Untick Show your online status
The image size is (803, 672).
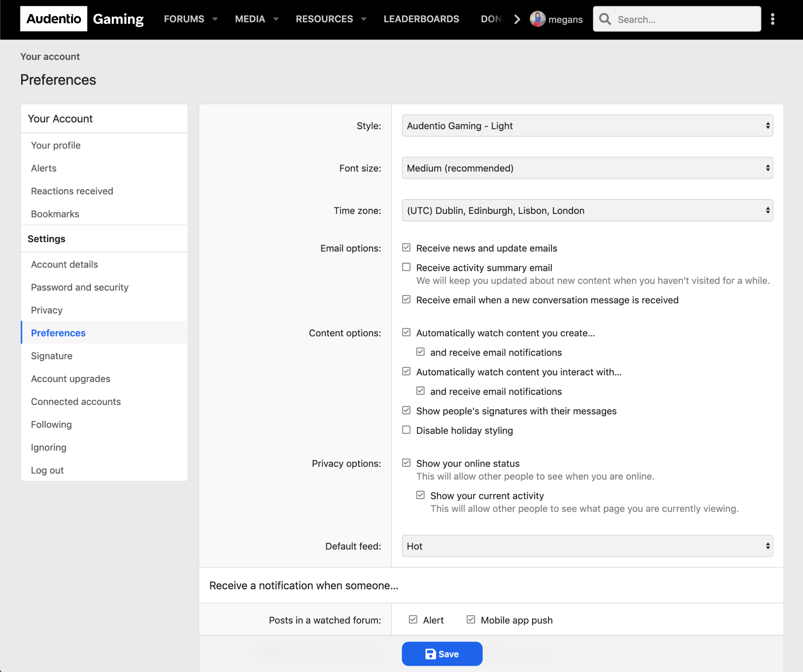click(406, 463)
